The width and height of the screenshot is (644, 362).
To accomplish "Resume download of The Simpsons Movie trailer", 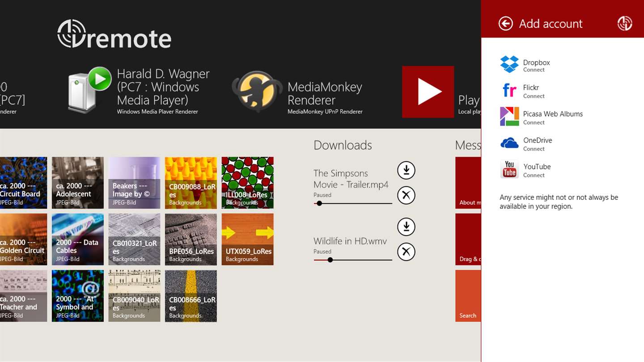I will click(406, 170).
